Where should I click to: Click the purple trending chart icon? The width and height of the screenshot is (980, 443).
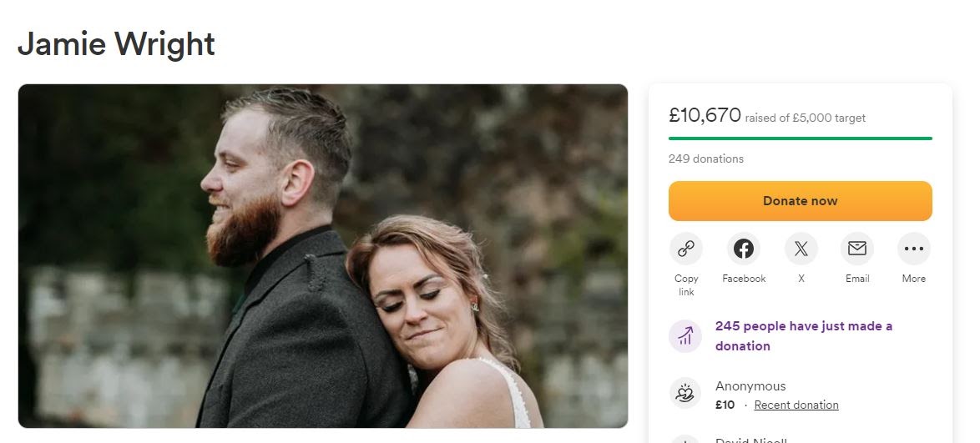(685, 336)
